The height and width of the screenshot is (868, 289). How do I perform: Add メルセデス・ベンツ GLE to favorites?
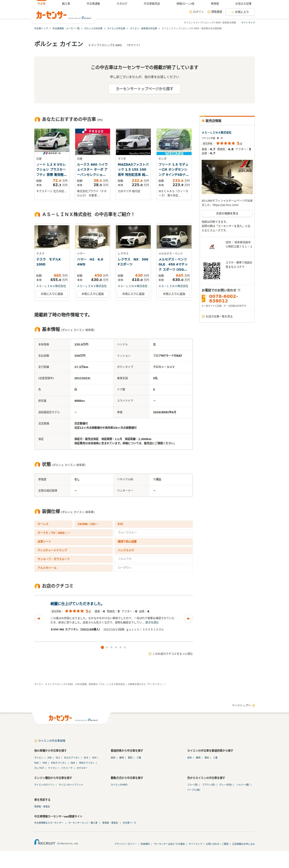(x=174, y=294)
